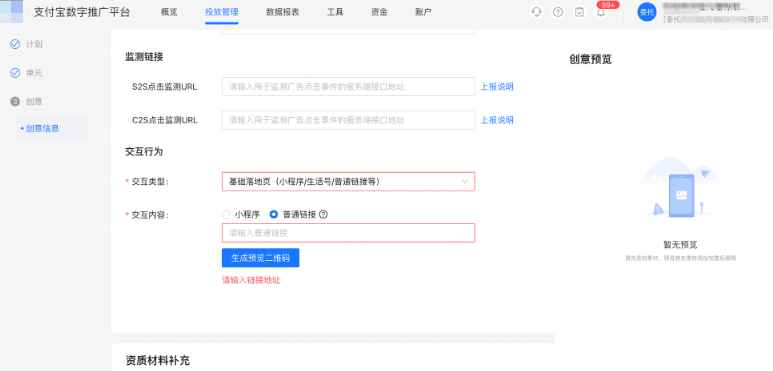This screenshot has height=371, width=773.
Task: Go to the 概览 tab
Action: [169, 12]
